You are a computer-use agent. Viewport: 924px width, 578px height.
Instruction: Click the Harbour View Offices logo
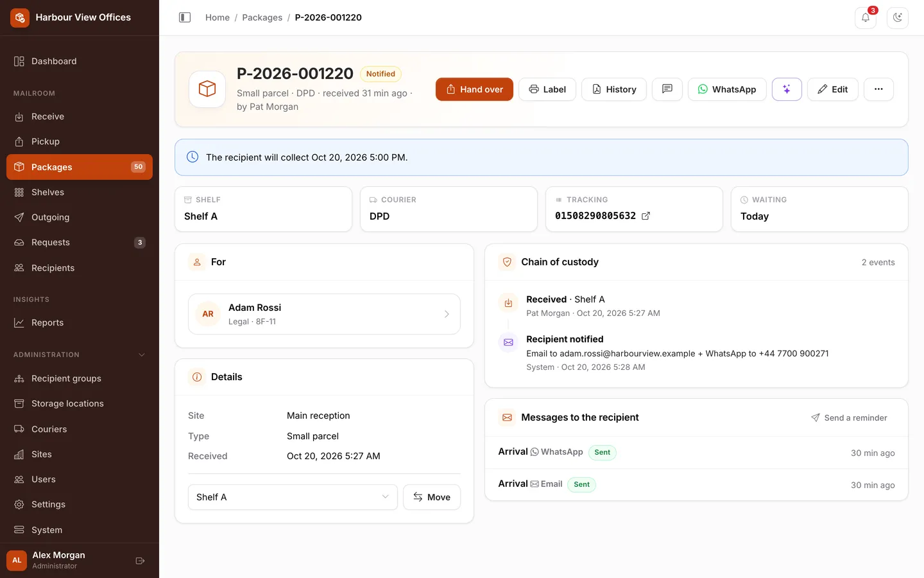click(20, 17)
